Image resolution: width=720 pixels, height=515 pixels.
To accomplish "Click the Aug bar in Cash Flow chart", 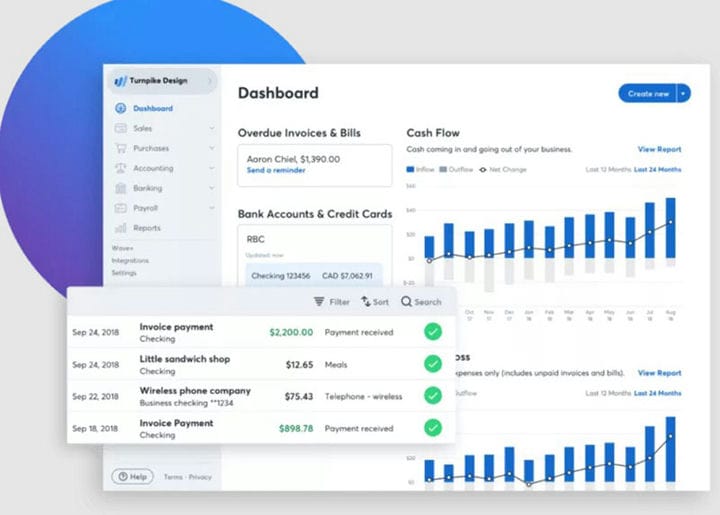I will pyautogui.click(x=670, y=228).
